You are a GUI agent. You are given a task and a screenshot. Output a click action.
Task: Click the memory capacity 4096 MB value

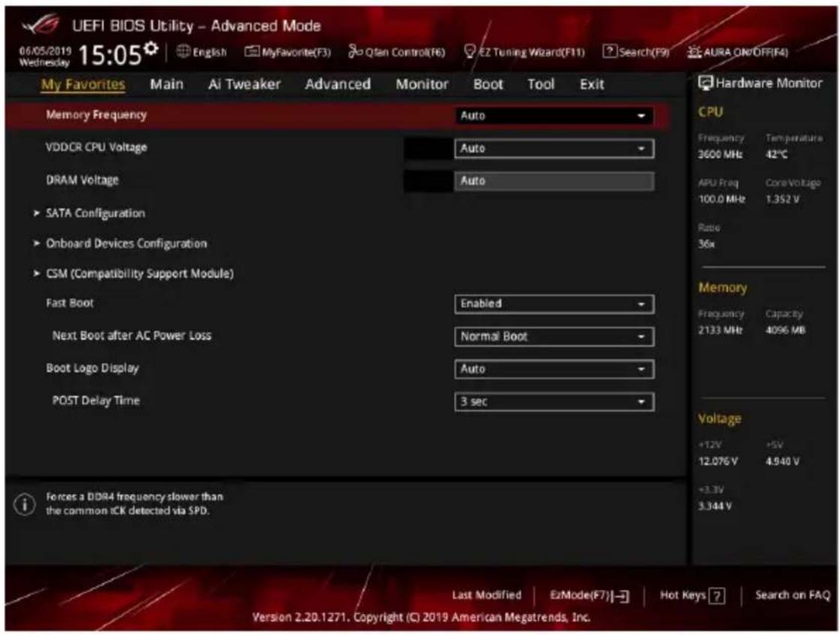point(785,329)
